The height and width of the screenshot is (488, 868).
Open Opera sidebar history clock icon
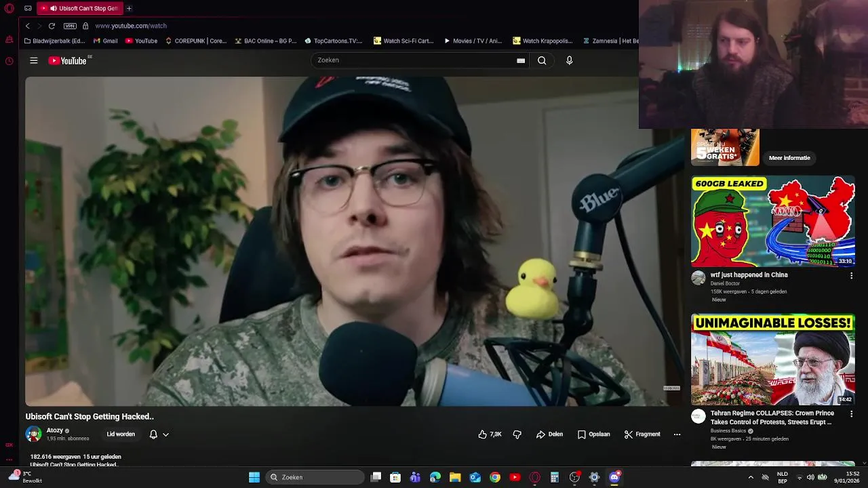[x=9, y=61]
